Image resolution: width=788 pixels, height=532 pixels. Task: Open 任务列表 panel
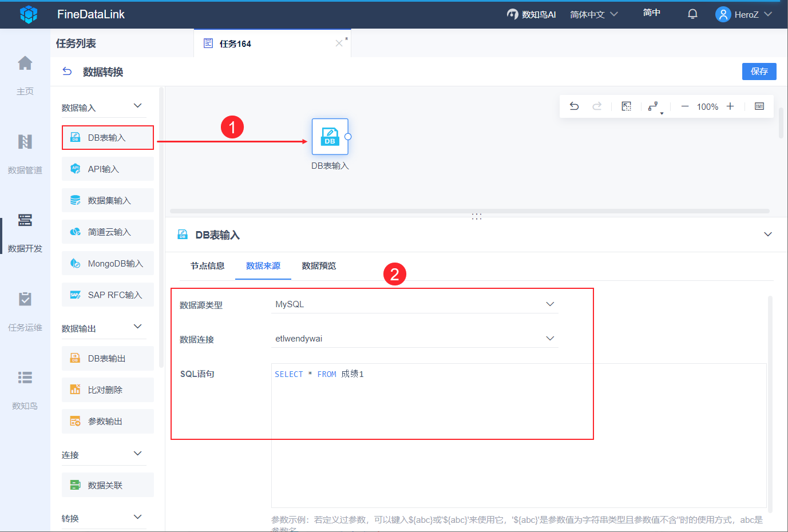point(76,43)
